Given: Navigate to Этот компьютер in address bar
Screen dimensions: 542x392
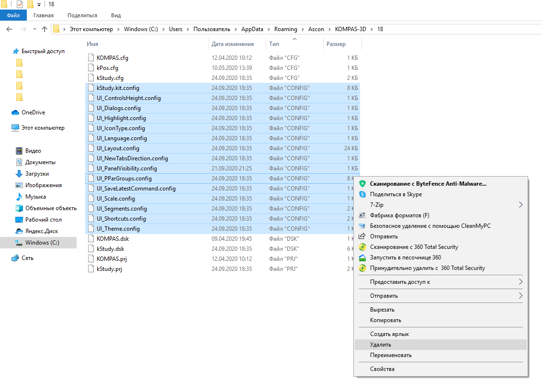Looking at the screenshot, I should pos(91,29).
